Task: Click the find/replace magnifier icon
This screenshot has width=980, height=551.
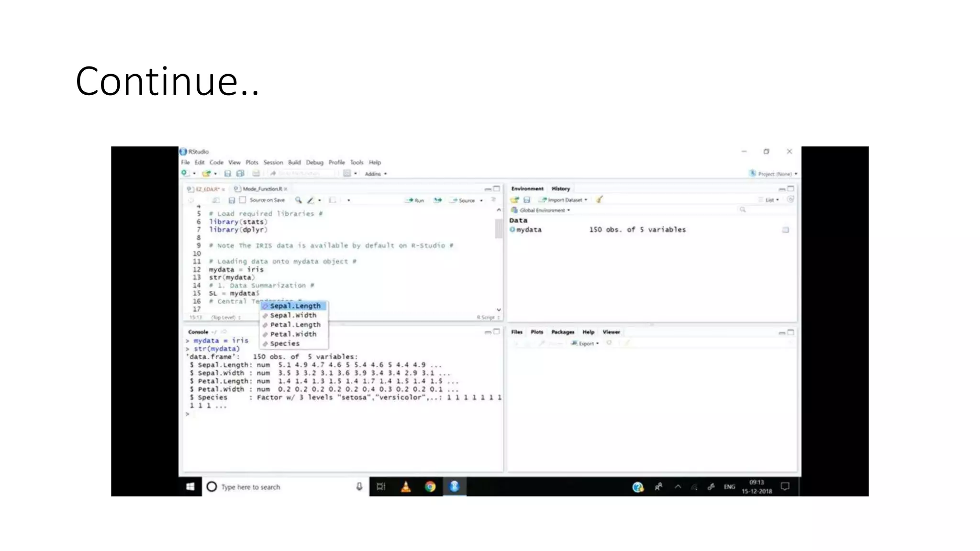Action: (x=298, y=200)
